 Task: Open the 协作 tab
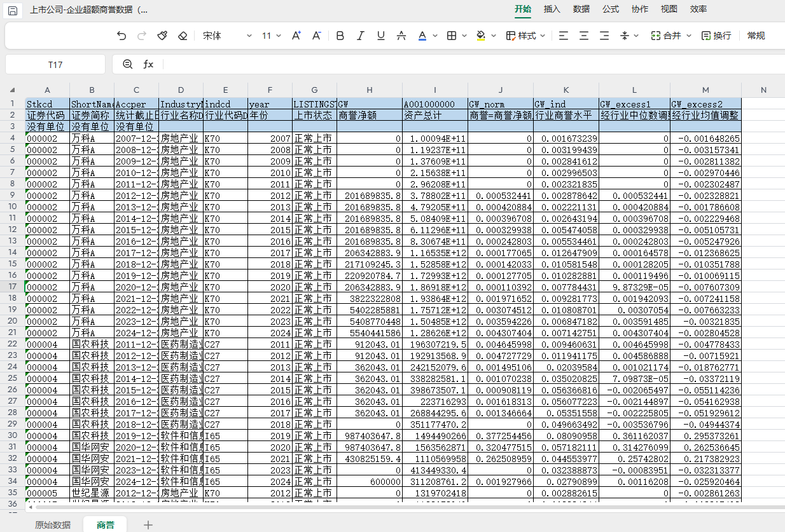640,9
